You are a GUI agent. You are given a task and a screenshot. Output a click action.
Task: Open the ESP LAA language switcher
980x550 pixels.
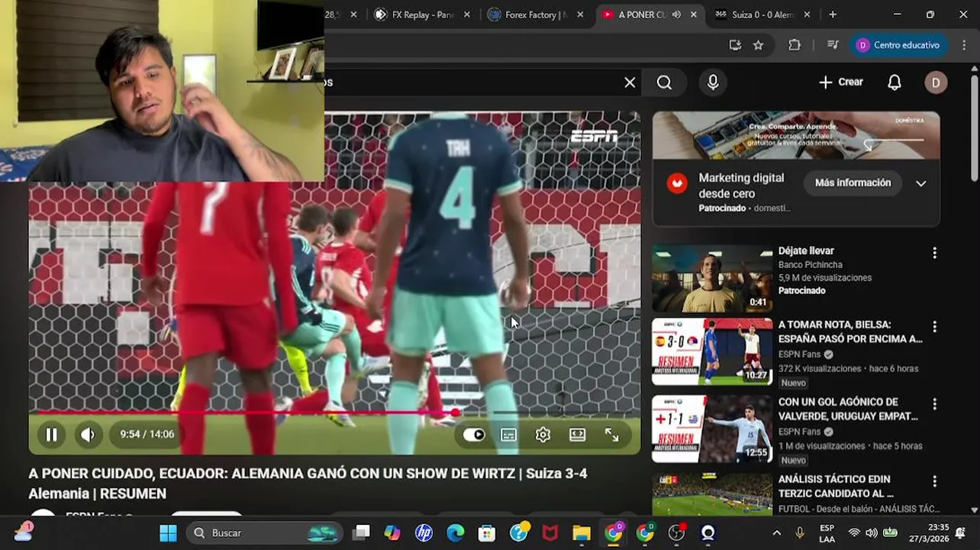tap(827, 532)
